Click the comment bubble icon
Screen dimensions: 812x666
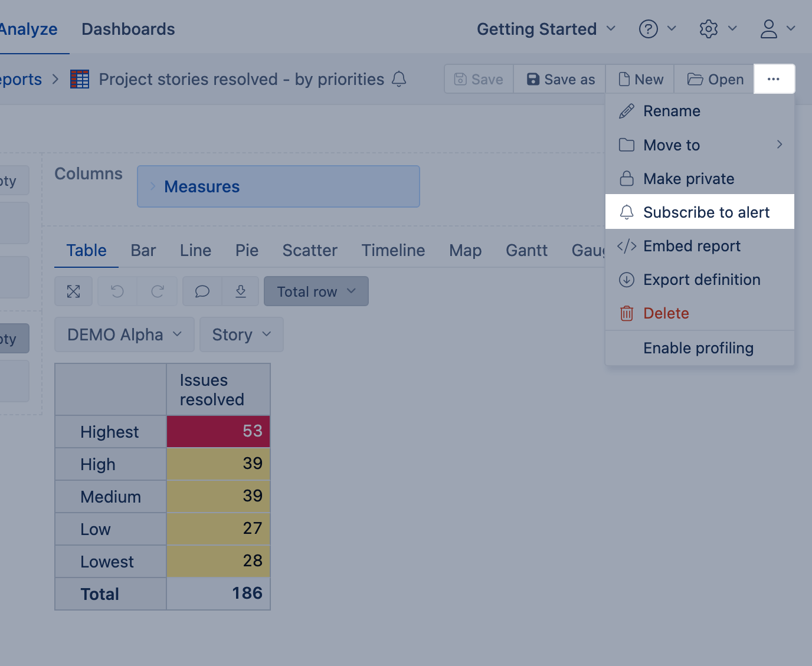click(202, 291)
